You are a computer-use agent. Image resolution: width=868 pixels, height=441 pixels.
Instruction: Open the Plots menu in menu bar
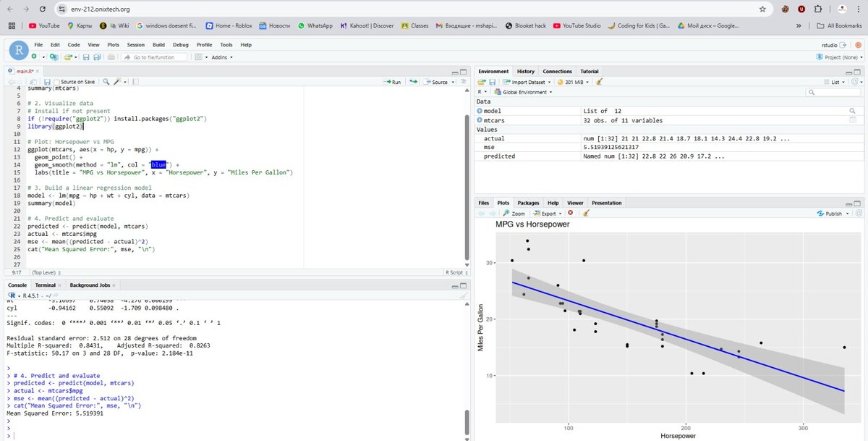113,45
